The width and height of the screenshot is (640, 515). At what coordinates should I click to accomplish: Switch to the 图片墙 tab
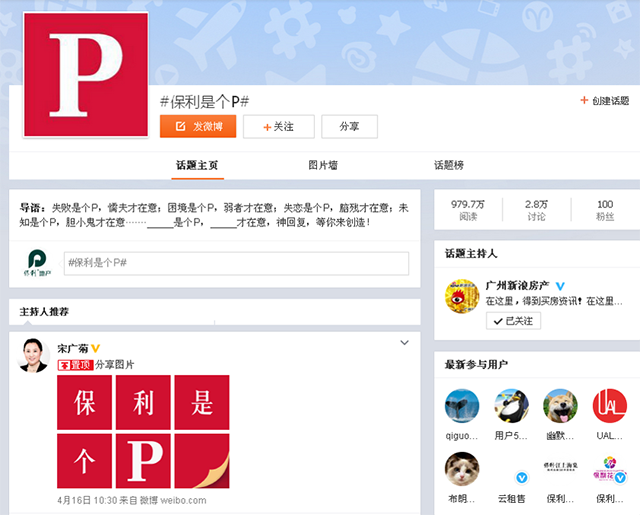[323, 165]
